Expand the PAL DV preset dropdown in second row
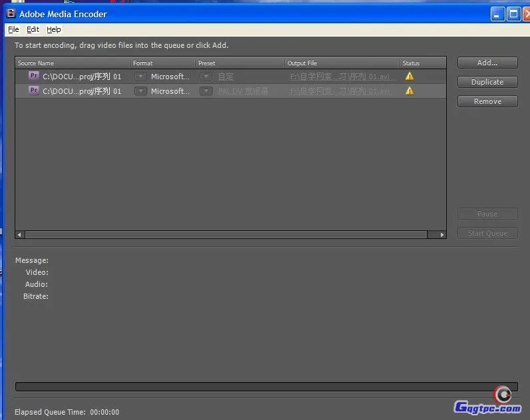This screenshot has width=530, height=420. [x=206, y=91]
